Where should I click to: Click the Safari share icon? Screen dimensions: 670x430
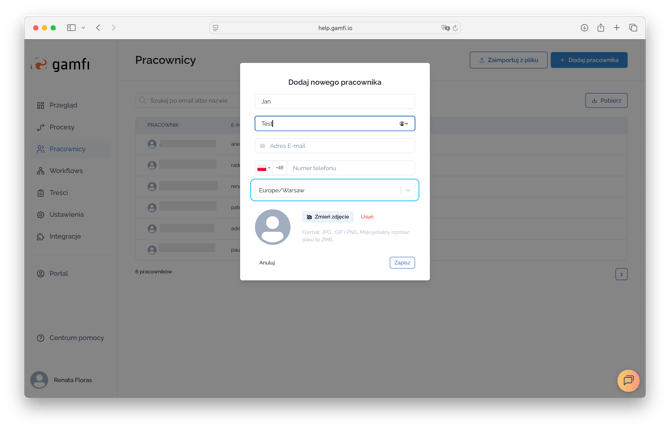pyautogui.click(x=601, y=28)
